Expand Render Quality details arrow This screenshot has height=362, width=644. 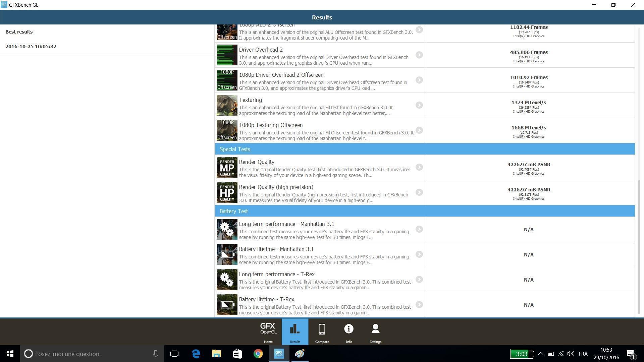[419, 167]
